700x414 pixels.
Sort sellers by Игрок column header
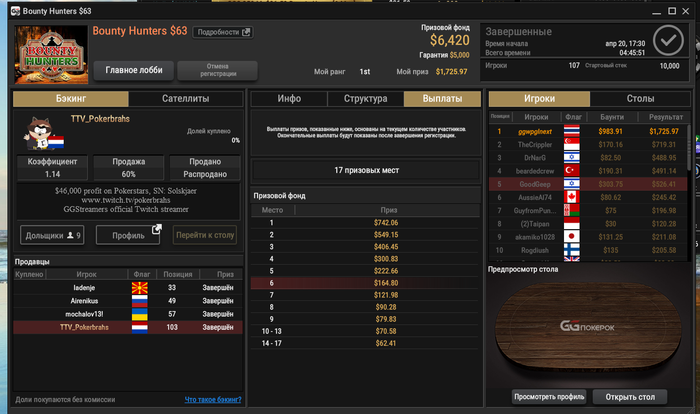coord(87,274)
